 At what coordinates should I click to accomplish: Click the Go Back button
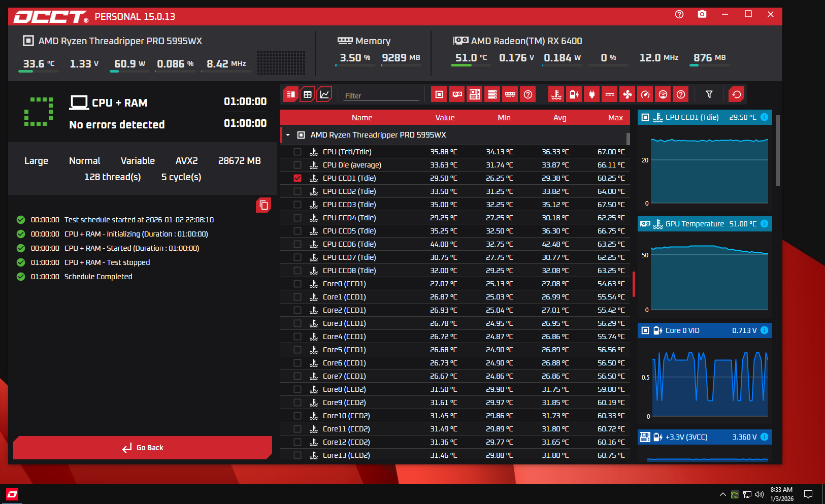click(x=143, y=448)
